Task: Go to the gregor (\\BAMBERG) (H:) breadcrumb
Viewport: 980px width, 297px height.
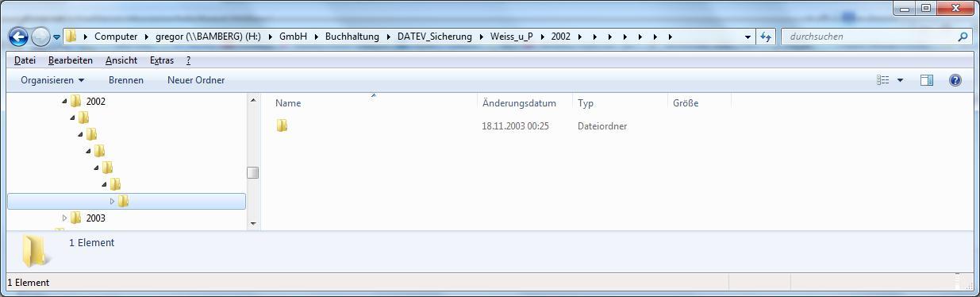Action: point(208,37)
